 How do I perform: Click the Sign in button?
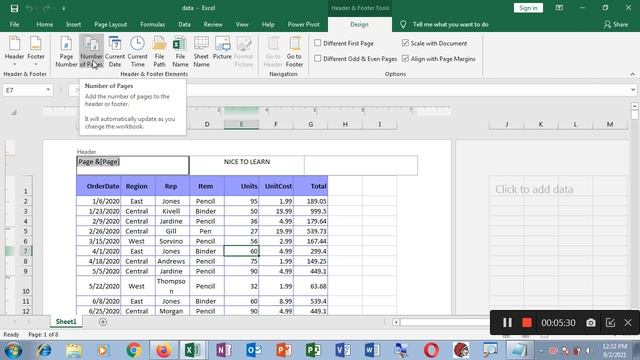pyautogui.click(x=528, y=8)
